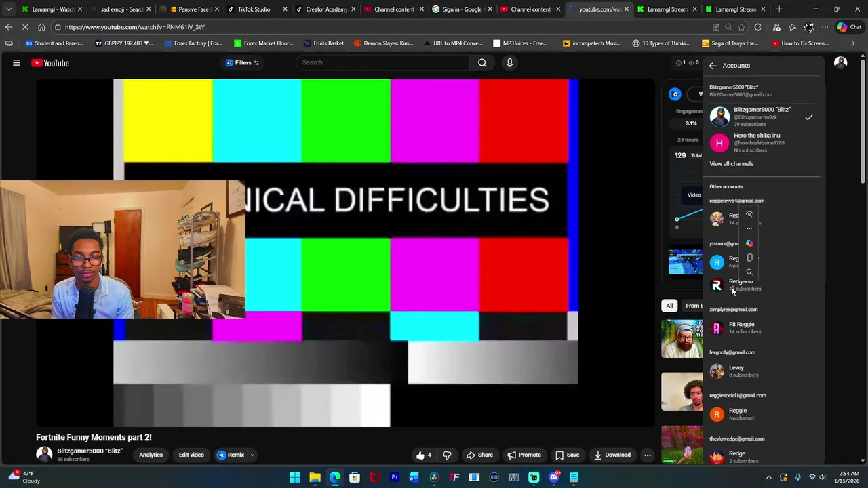Viewport: 868px width, 488px height.
Task: Open Discord from the taskbar
Action: click(x=553, y=477)
